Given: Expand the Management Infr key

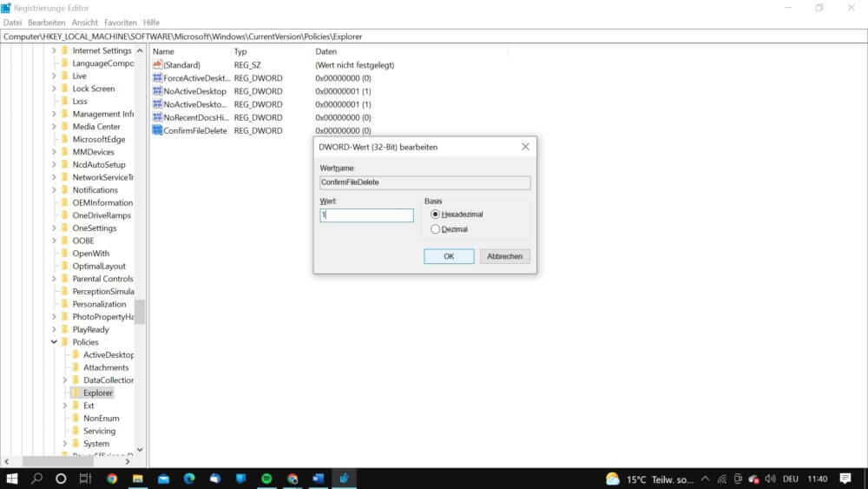Looking at the screenshot, I should [54, 114].
